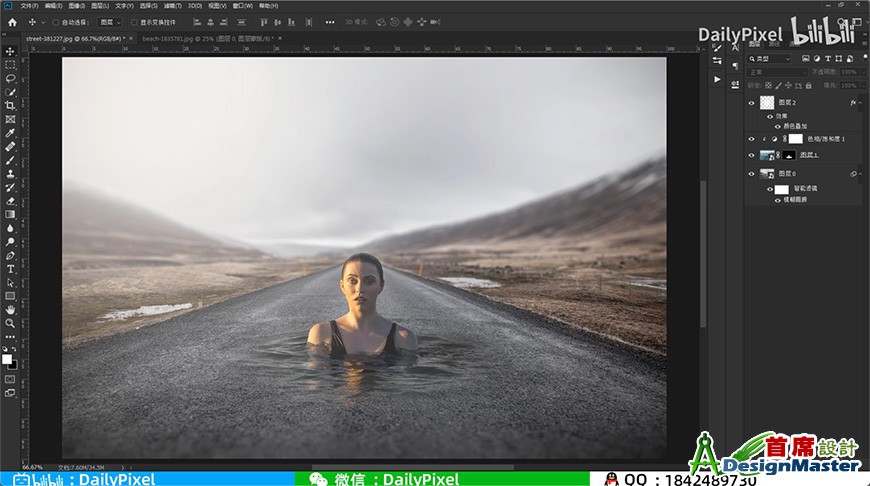Select the Zoom tool
The image size is (870, 486).
(x=10, y=323)
